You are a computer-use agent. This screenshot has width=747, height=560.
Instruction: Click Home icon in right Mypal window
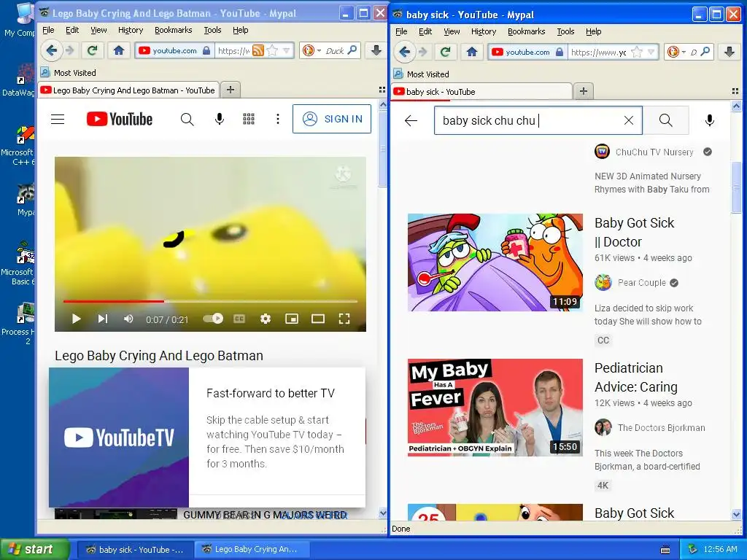[x=472, y=52]
